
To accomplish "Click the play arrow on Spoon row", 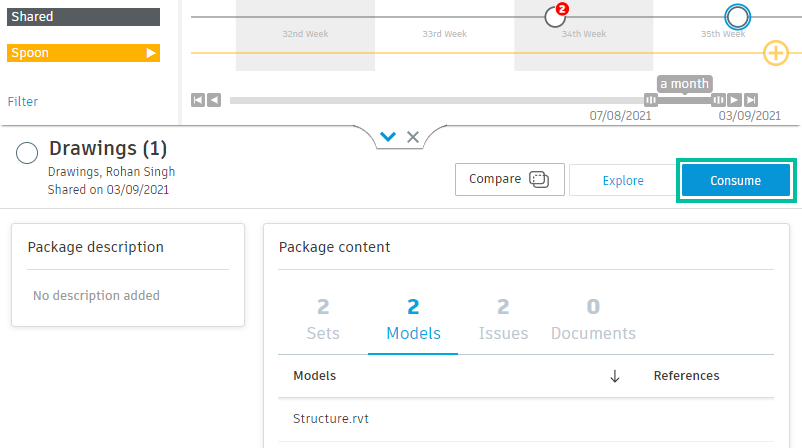I will (x=151, y=53).
